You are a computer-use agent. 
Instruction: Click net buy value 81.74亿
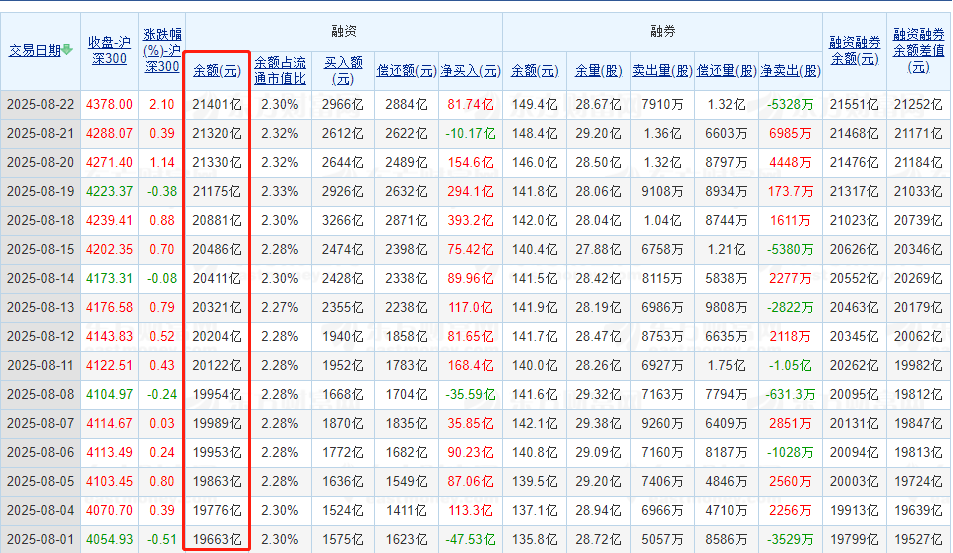point(470,105)
